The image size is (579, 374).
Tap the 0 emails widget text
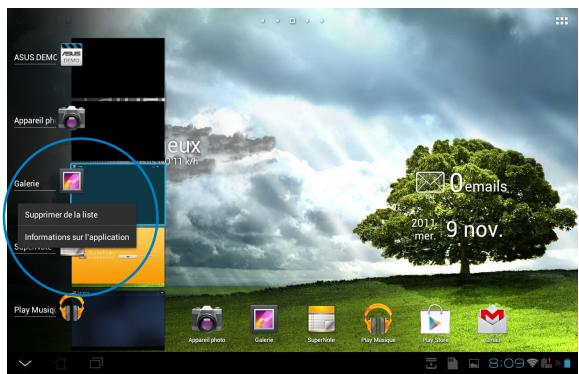[x=479, y=183]
